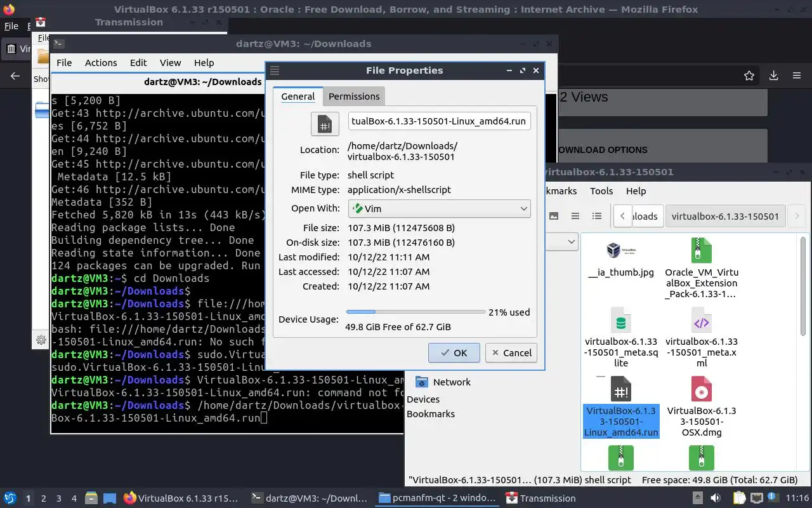Click the show desktop icon on taskbar
Screen dimensions: 812x508
[110, 498]
